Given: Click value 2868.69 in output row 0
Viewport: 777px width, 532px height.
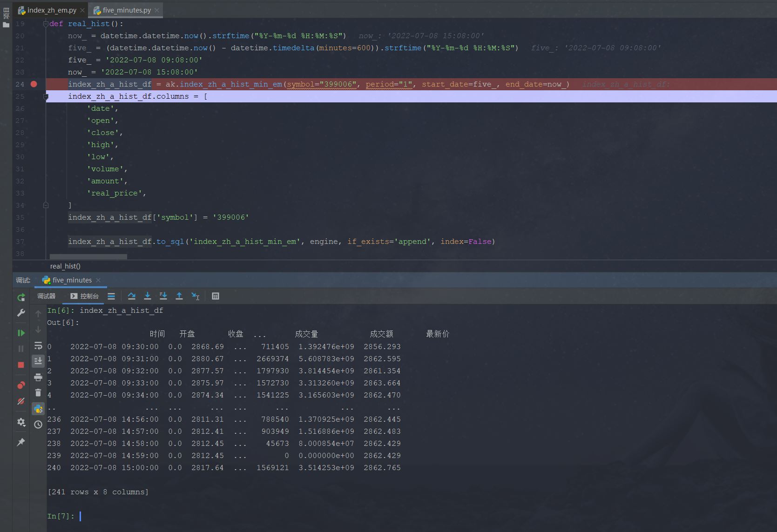Looking at the screenshot, I should [x=208, y=347].
